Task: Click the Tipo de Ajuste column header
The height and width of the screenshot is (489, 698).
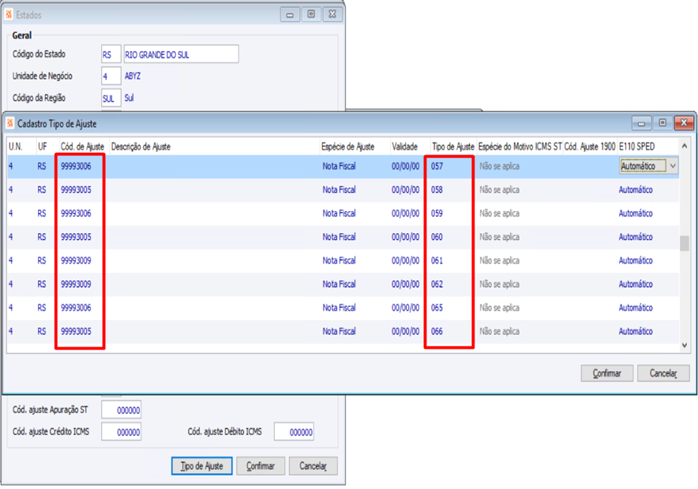Action: coord(453,147)
